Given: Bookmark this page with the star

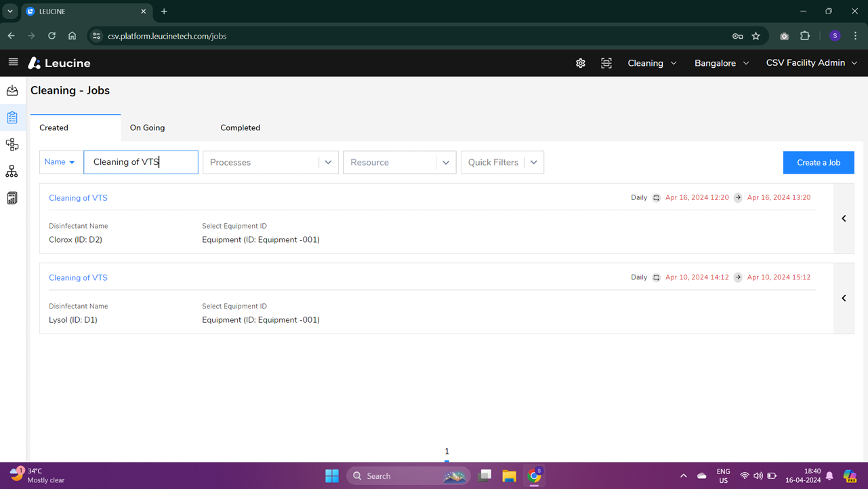Looking at the screenshot, I should click(x=756, y=36).
